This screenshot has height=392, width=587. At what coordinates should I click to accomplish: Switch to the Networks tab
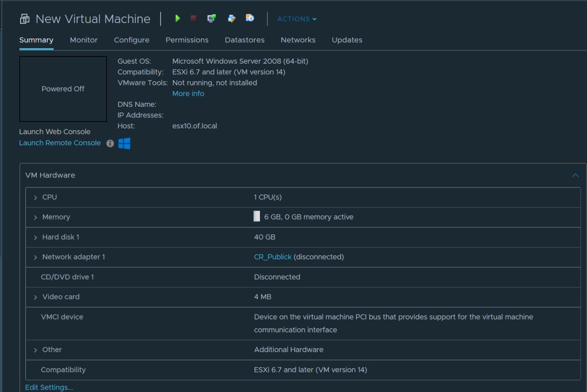(x=298, y=40)
